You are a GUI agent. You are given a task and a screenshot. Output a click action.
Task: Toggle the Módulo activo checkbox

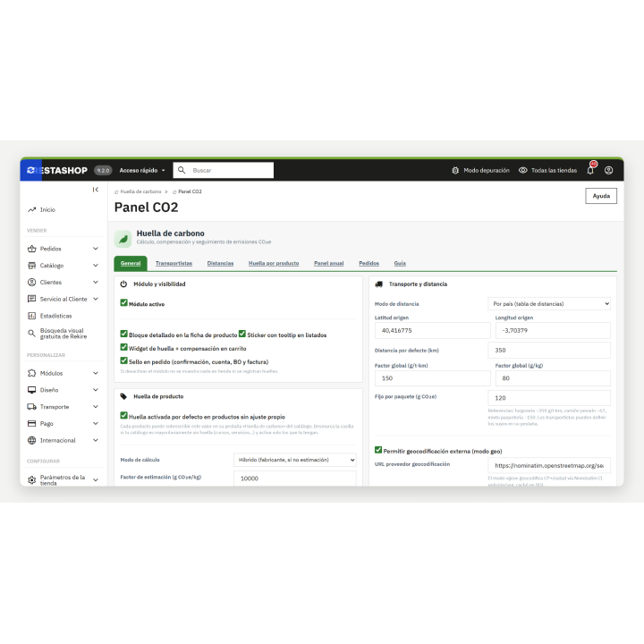(123, 302)
